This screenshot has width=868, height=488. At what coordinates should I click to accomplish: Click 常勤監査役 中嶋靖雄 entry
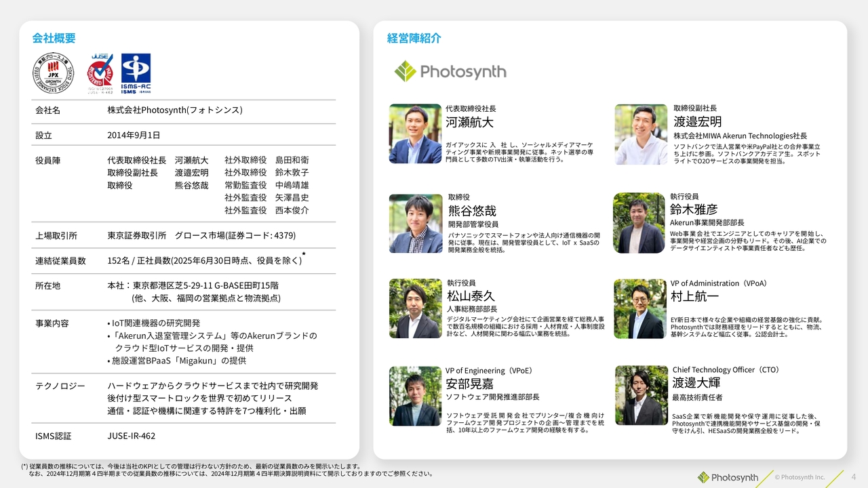coord(267,185)
